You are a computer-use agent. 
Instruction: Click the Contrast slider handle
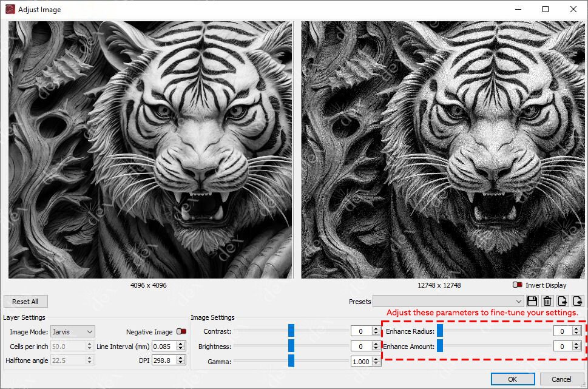[x=292, y=331]
